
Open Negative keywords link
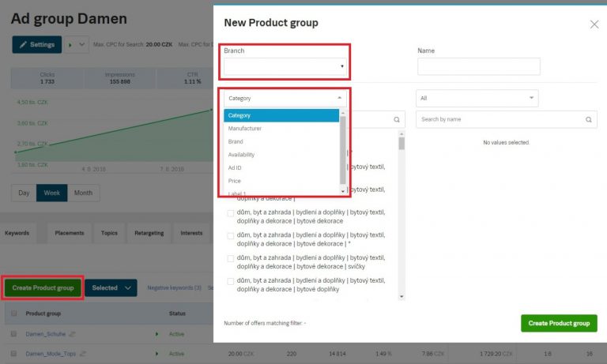click(174, 287)
